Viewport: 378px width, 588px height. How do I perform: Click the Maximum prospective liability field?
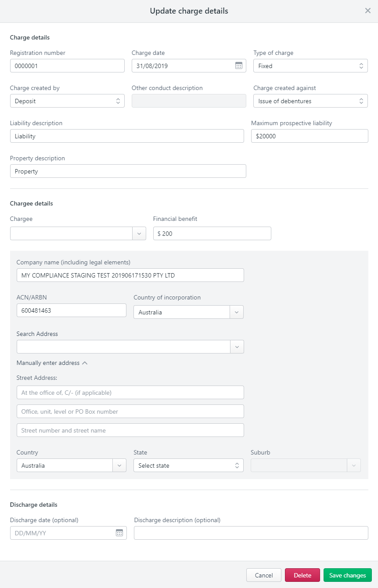[310, 136]
